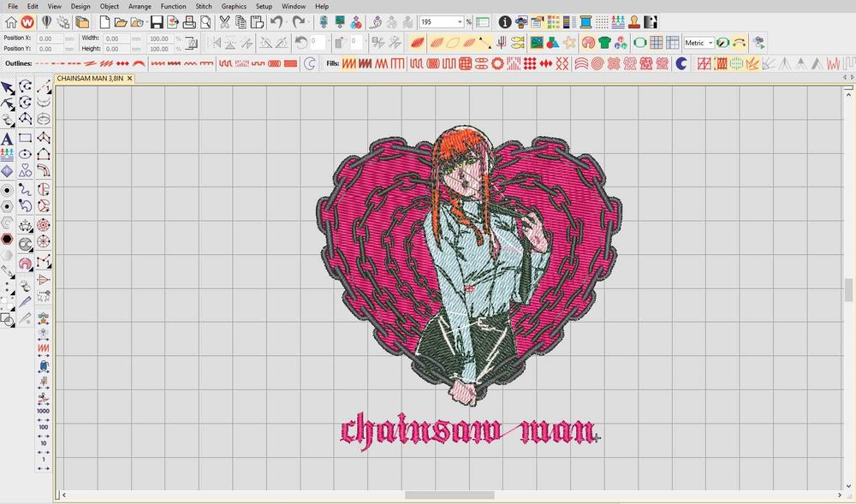Toggle Show Hoop display
This screenshot has width=856, height=504.
[639, 43]
